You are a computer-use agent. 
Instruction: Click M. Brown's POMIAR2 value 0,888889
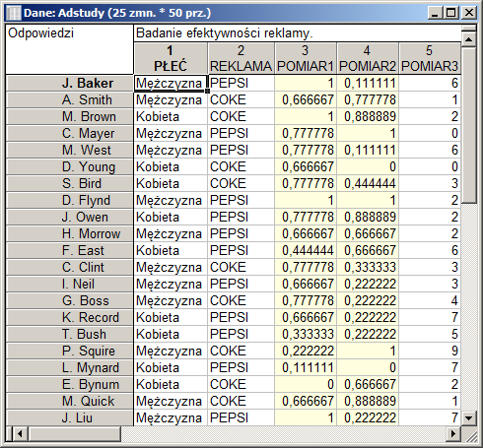pyautogui.click(x=368, y=117)
